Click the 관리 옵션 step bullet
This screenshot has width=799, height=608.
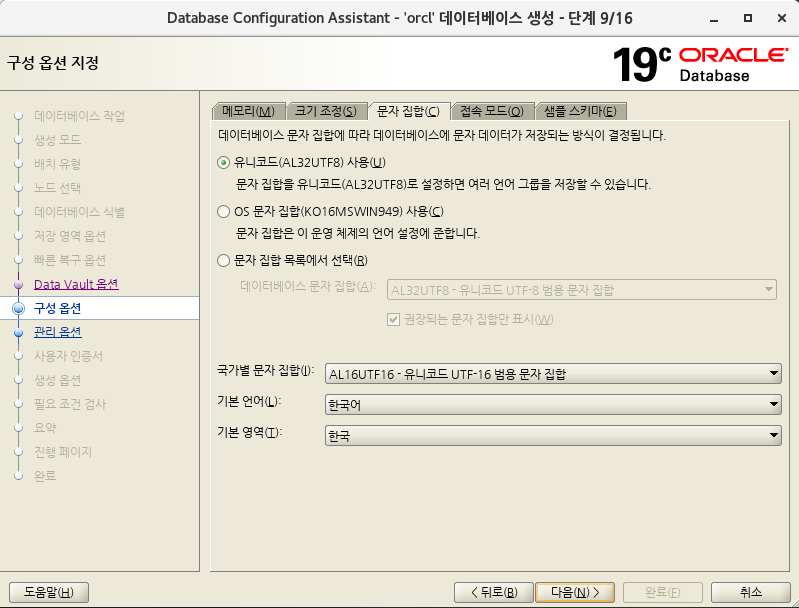pyautogui.click(x=18, y=332)
